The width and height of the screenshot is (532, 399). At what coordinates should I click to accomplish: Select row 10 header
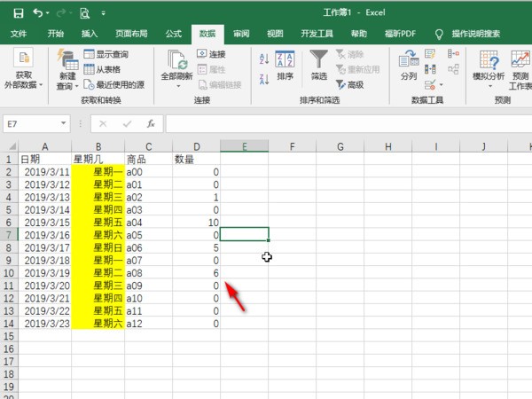coord(9,273)
